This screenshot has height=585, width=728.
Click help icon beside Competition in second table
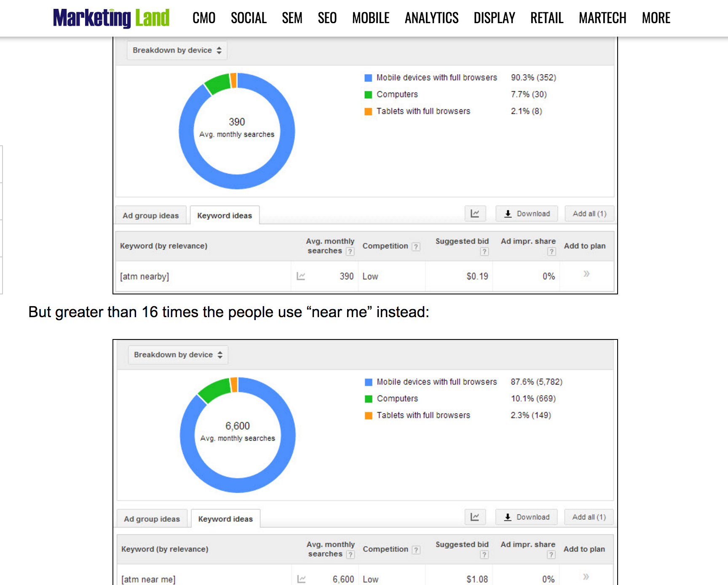(x=416, y=550)
